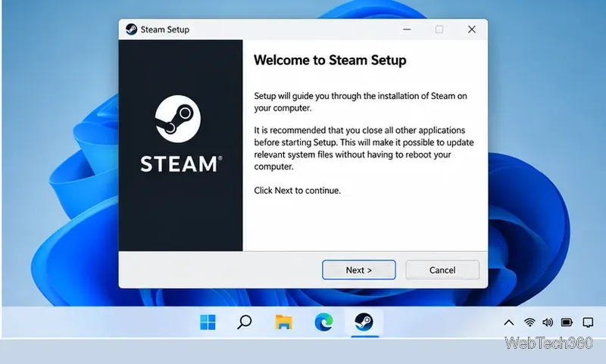
Task: Show hidden tray icons chevron
Action: pyautogui.click(x=509, y=322)
